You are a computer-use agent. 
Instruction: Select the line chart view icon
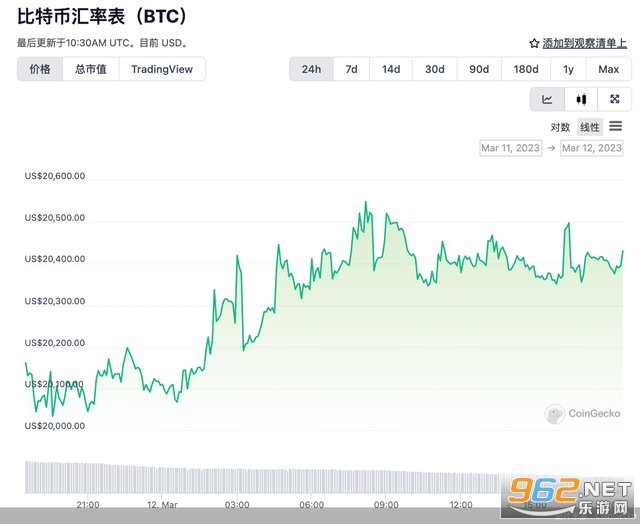click(x=547, y=99)
